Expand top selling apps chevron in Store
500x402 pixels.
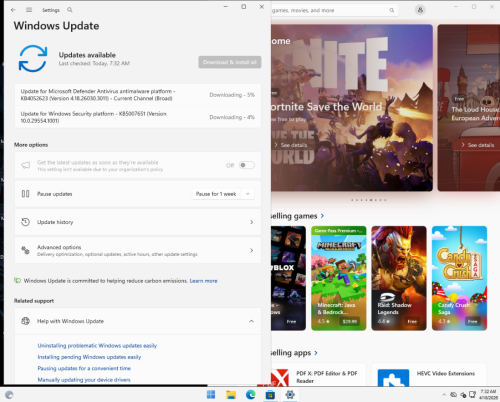316,353
